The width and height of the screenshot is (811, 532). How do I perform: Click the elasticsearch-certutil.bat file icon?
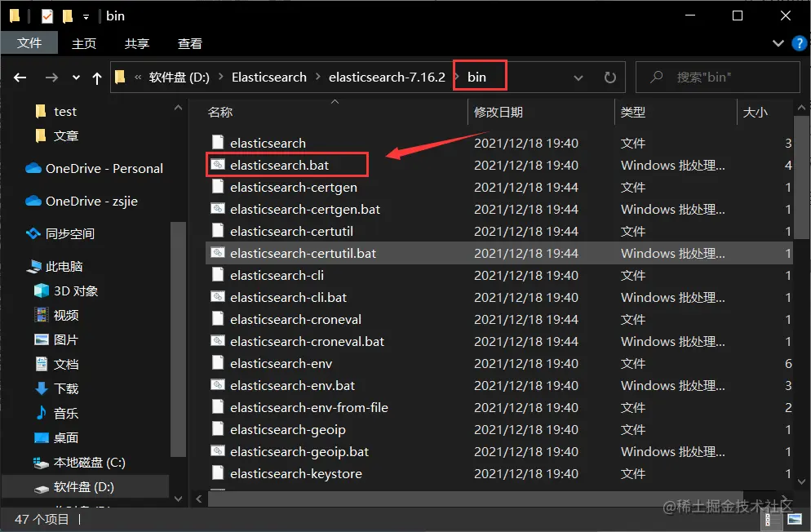(x=218, y=253)
